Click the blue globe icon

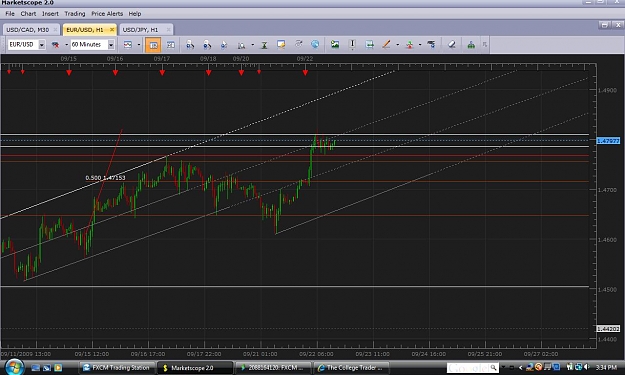[315, 44]
